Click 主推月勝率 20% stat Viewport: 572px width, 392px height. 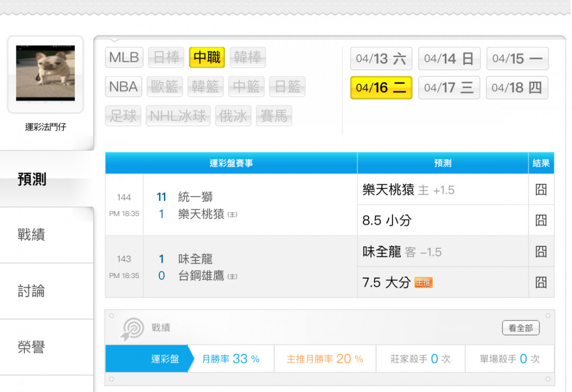point(325,359)
